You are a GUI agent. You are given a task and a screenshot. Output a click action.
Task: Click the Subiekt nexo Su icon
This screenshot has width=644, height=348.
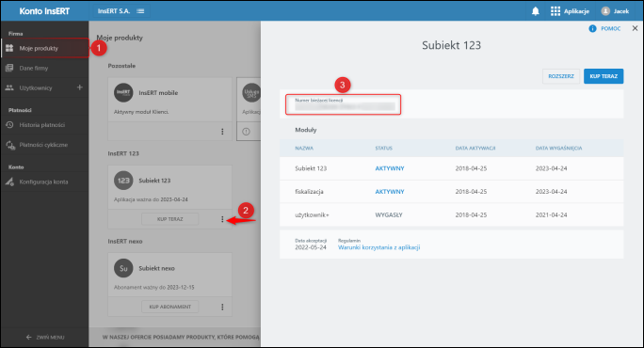123,268
